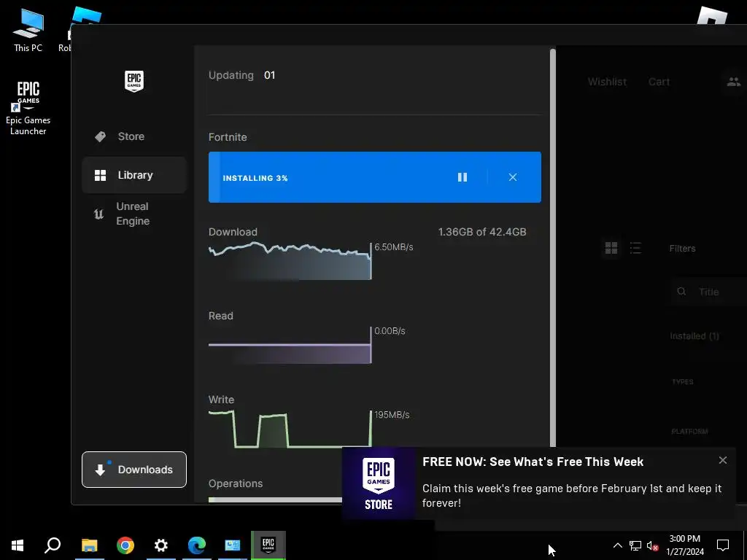The height and width of the screenshot is (560, 747).
Task: Click the downloads panel vertical scrollbar
Action: (x=553, y=248)
